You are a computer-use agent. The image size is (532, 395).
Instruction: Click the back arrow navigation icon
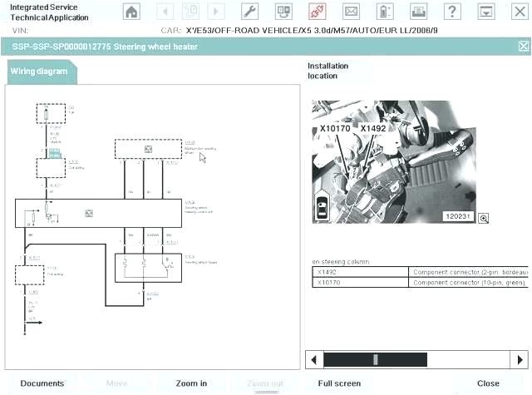pyautogui.click(x=165, y=12)
